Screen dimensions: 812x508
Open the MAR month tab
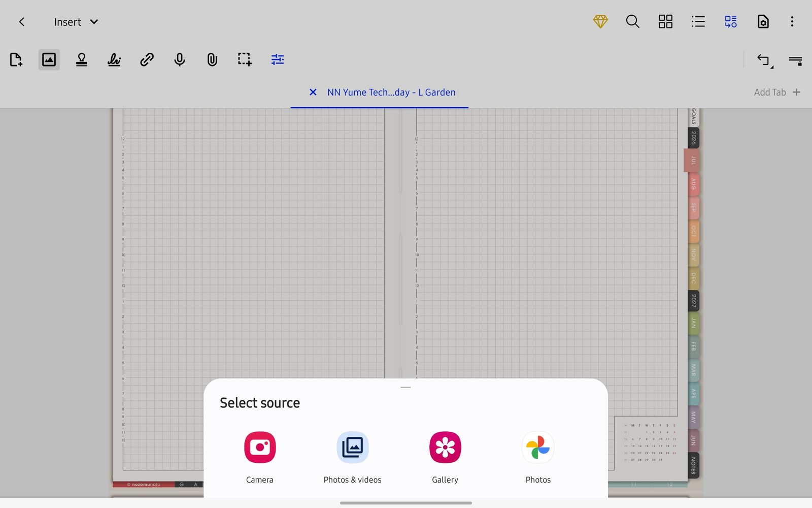click(693, 370)
